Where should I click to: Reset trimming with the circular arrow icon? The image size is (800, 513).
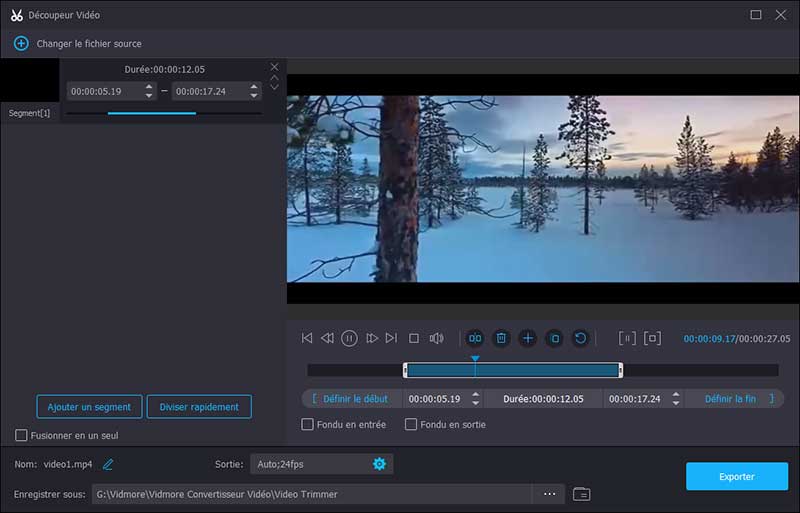[580, 339]
